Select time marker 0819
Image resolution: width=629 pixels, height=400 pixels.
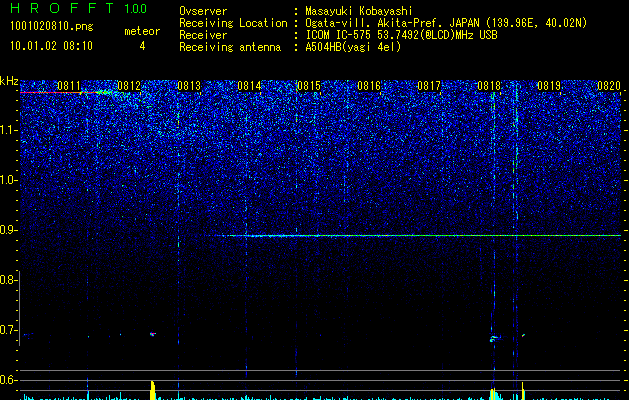point(549,86)
